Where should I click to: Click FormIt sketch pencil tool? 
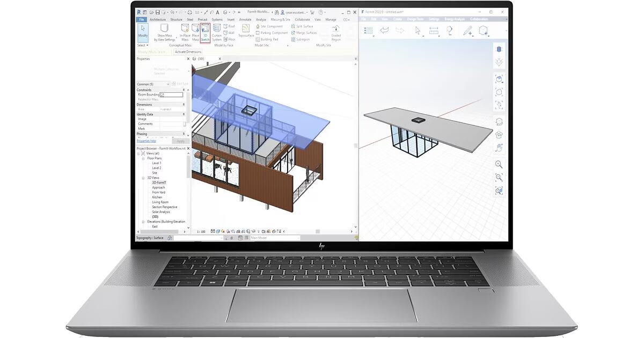click(x=467, y=31)
